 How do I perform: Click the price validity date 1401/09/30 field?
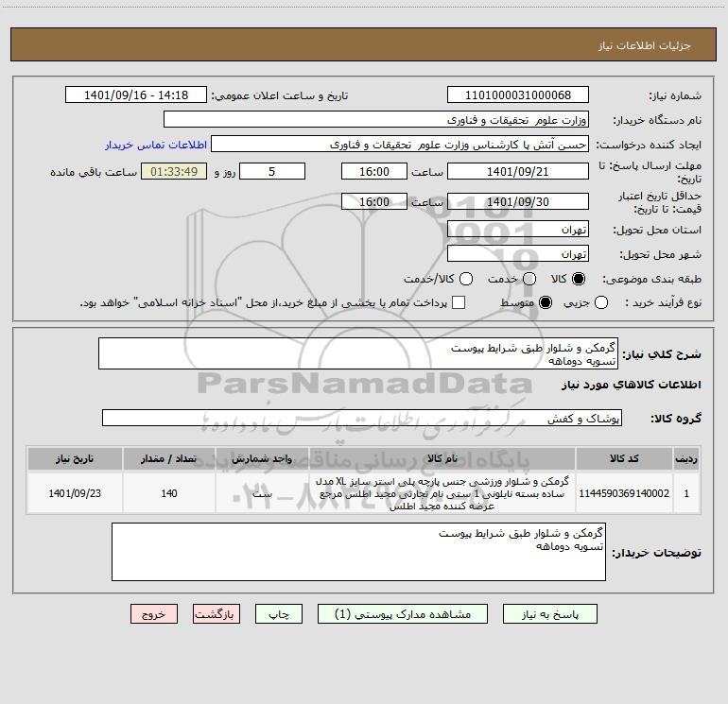pos(518,201)
